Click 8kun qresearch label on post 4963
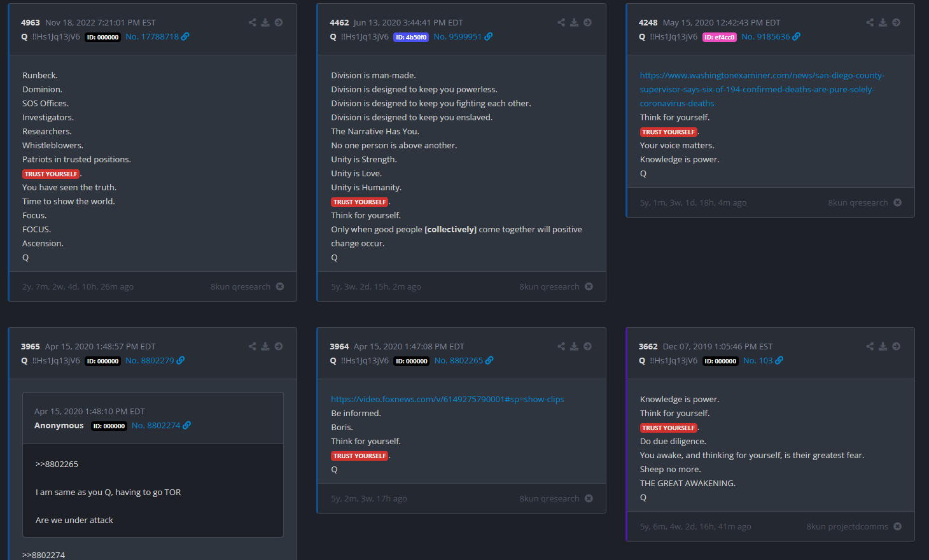 pos(241,286)
